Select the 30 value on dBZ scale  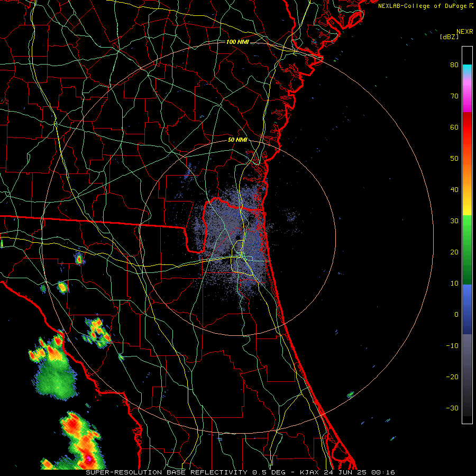[x=454, y=221]
